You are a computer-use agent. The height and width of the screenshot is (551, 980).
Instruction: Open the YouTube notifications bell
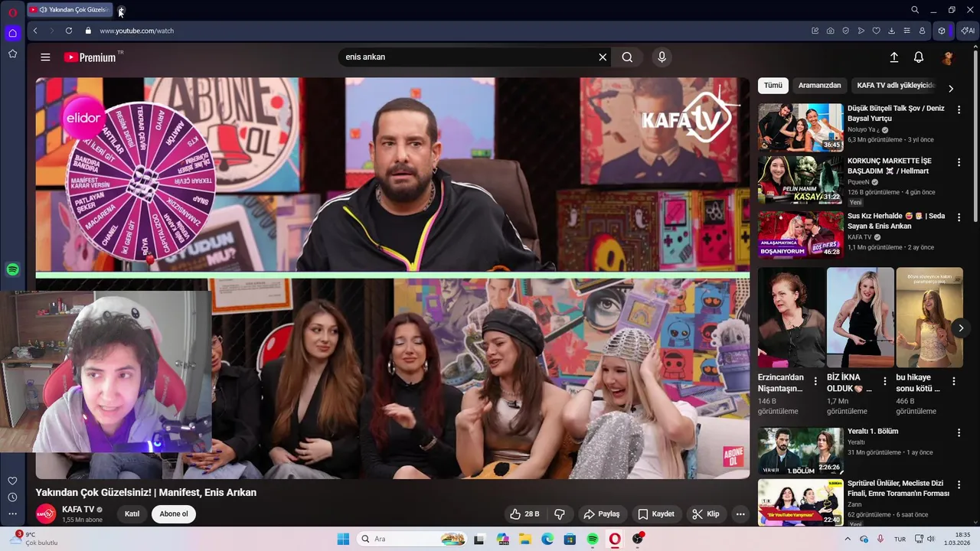point(919,57)
